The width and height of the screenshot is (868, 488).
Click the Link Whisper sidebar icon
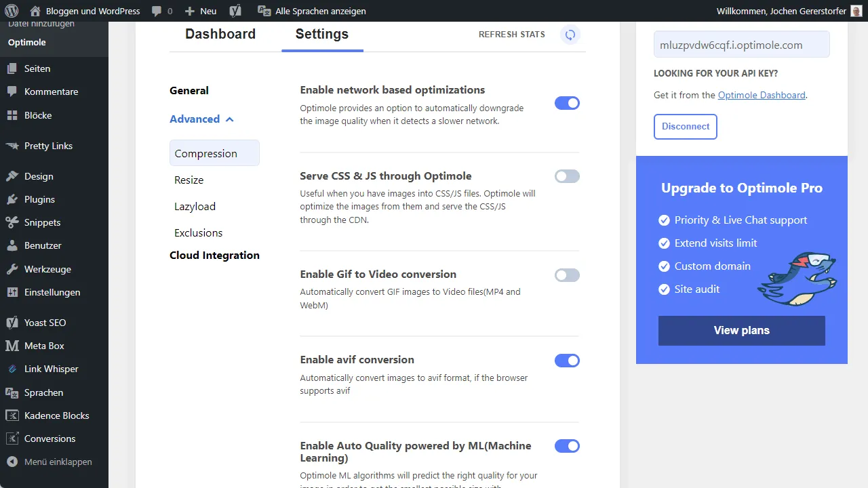tap(12, 369)
